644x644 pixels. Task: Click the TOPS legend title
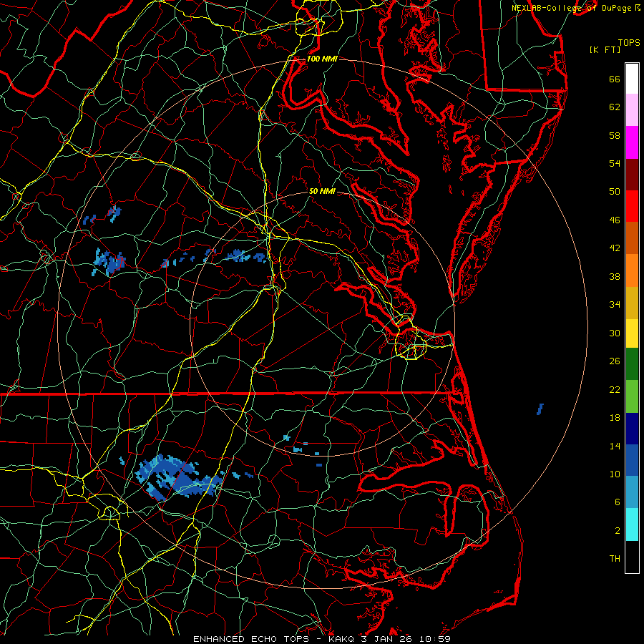629,43
